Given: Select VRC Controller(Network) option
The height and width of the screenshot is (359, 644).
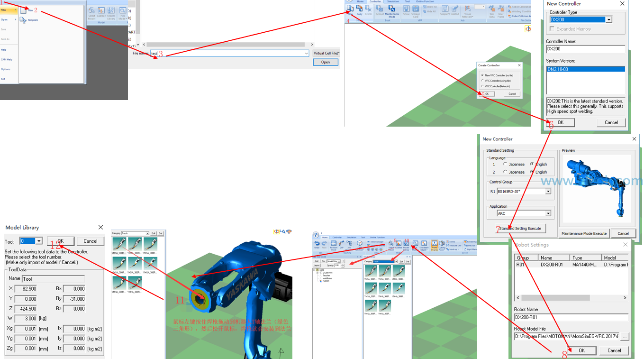Looking at the screenshot, I should [495, 86].
